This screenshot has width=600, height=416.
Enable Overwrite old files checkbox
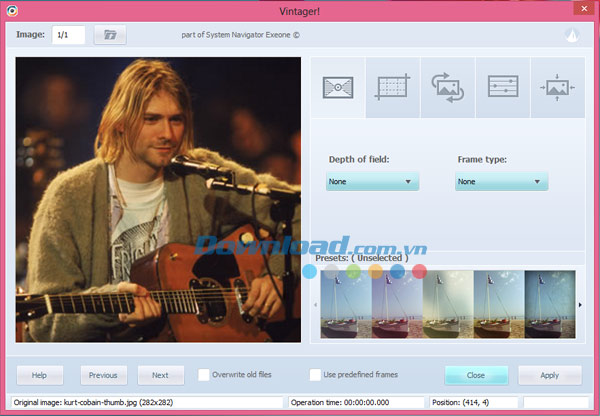point(204,375)
